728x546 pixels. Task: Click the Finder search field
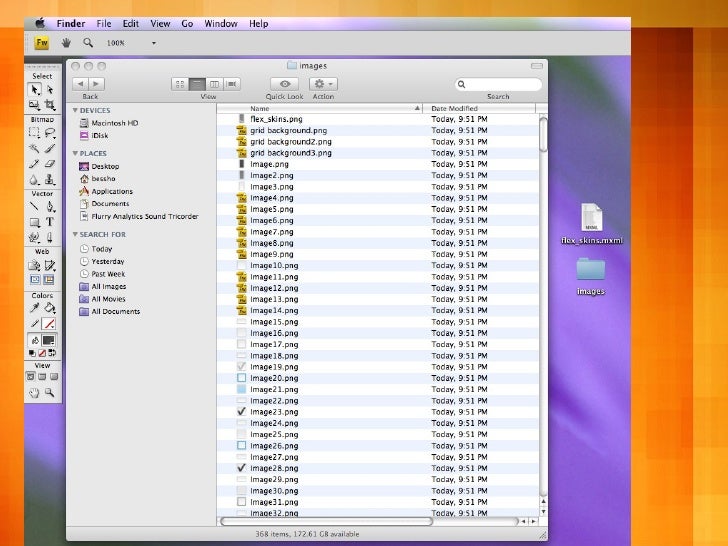coord(498,85)
